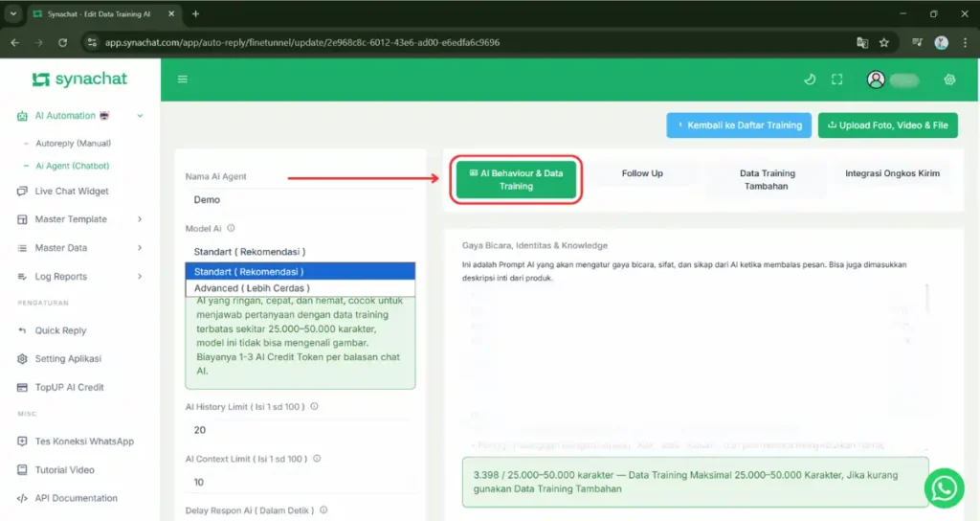Open Setting Aplikasi link
This screenshot has height=521, width=980.
click(68, 358)
